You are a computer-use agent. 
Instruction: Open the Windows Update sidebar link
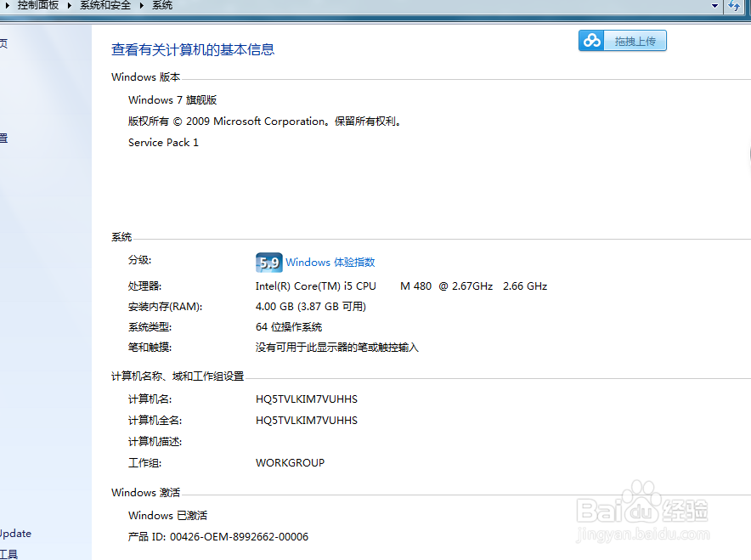click(x=15, y=534)
